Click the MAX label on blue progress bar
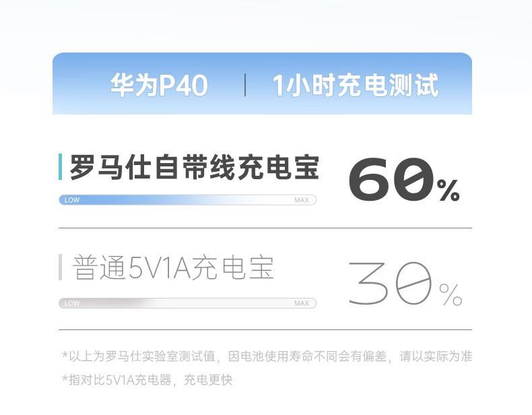The width and height of the screenshot is (532, 415). 302,200
